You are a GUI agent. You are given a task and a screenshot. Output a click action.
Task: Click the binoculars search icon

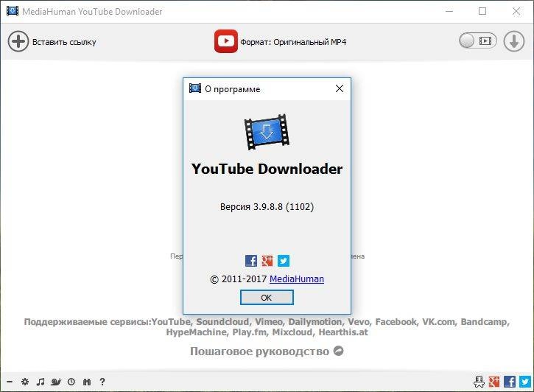(x=87, y=382)
